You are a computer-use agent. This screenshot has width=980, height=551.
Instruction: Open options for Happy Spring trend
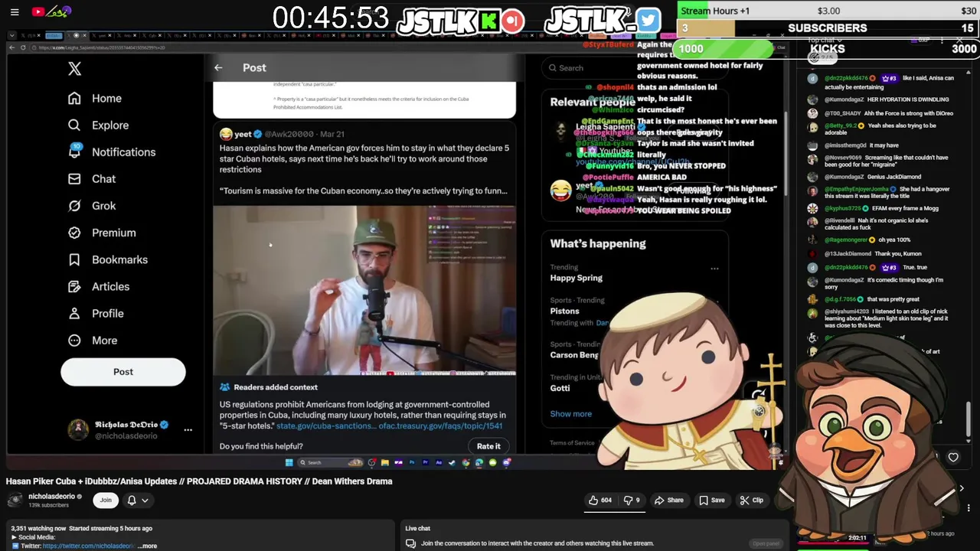(x=714, y=269)
